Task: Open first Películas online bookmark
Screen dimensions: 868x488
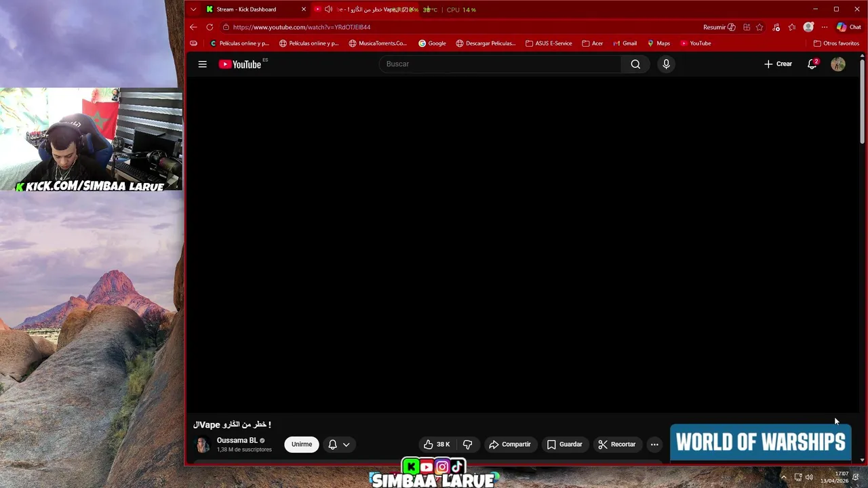Action: click(239, 43)
